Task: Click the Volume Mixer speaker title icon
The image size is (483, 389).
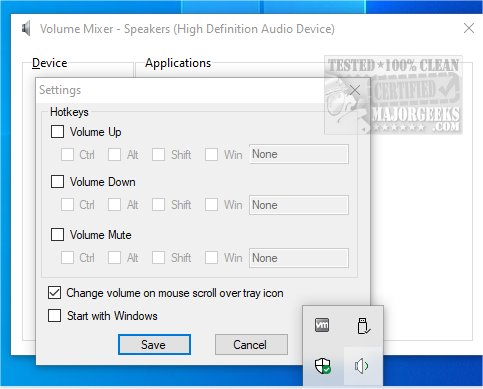Action: click(26, 29)
